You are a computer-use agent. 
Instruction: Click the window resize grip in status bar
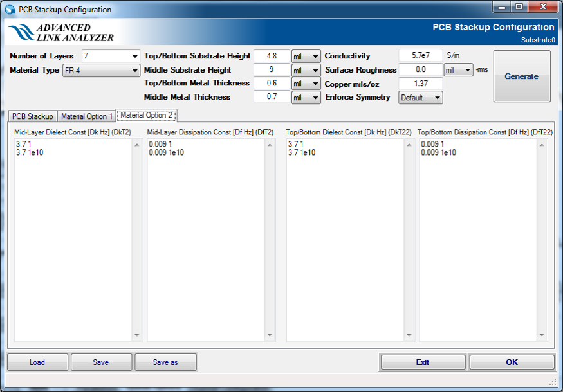click(x=553, y=382)
